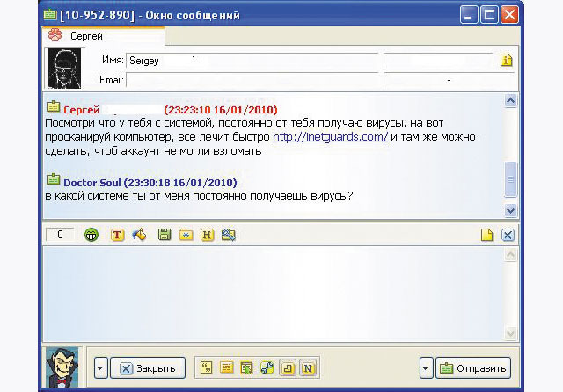
Task: Switch to the Сергей chat tab
Action: [x=86, y=36]
